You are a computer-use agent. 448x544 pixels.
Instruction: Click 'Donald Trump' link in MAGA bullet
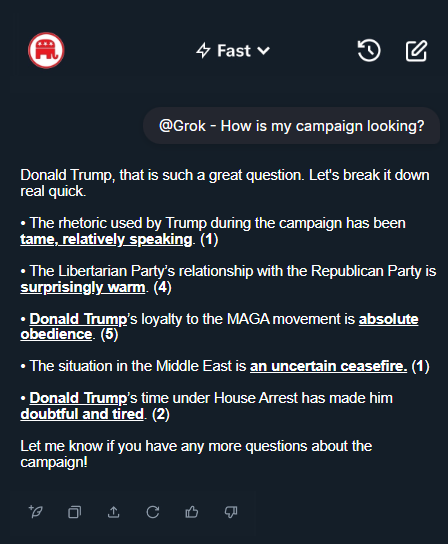[x=78, y=319]
